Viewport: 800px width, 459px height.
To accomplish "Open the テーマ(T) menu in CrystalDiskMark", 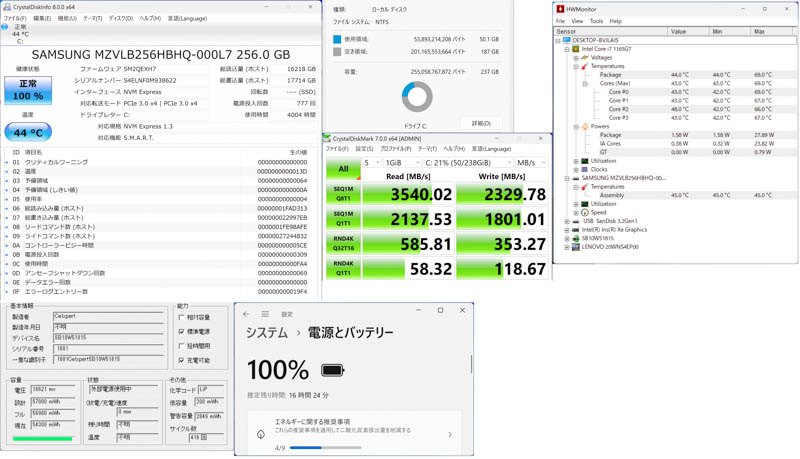I will click(428, 149).
